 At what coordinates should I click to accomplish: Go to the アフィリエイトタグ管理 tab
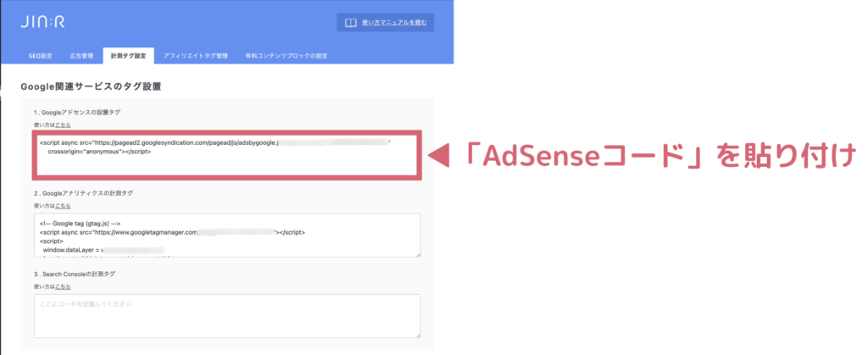click(x=195, y=56)
